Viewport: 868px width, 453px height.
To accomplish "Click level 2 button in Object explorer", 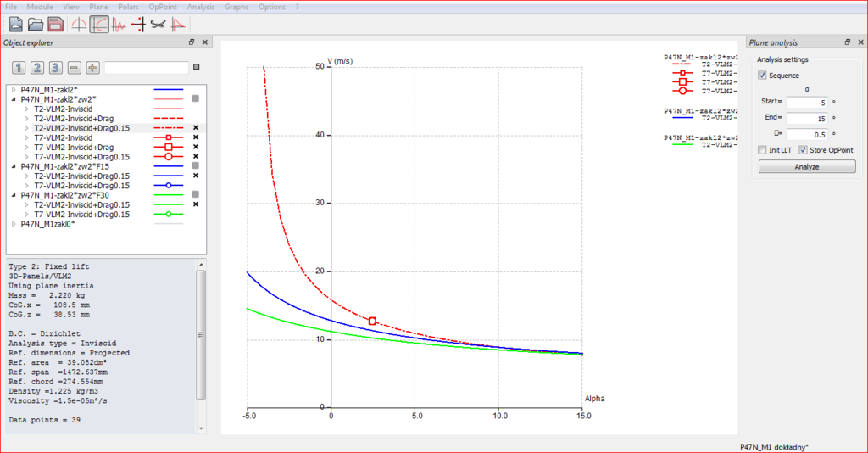I will 36,68.
